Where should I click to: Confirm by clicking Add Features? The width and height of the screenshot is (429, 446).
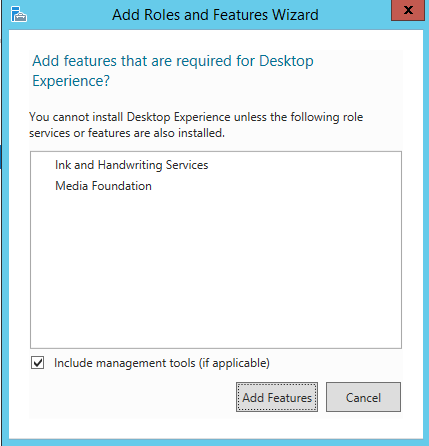pyautogui.click(x=277, y=397)
